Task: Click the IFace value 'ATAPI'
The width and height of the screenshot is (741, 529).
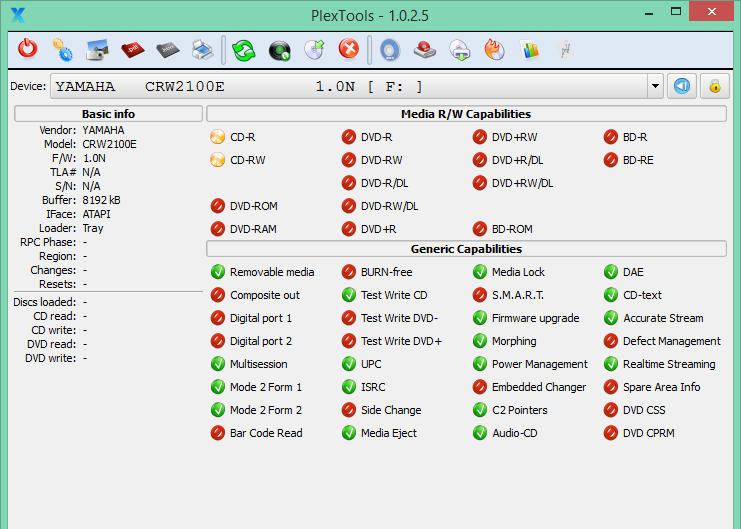Action: pos(96,214)
